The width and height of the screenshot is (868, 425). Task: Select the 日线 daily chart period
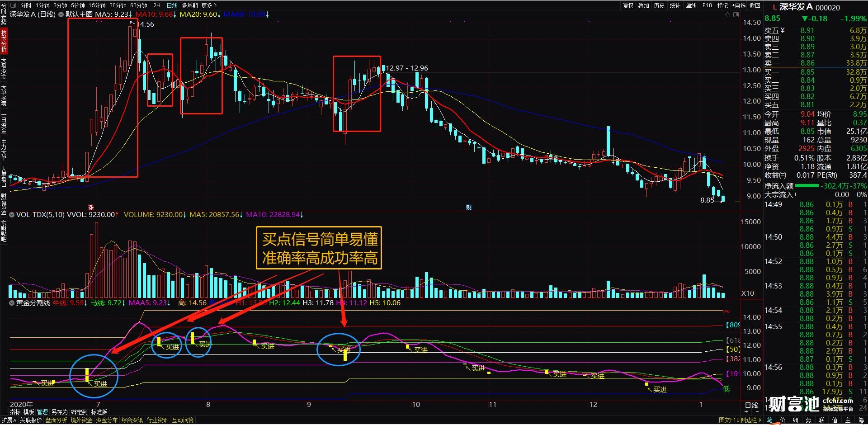point(172,5)
